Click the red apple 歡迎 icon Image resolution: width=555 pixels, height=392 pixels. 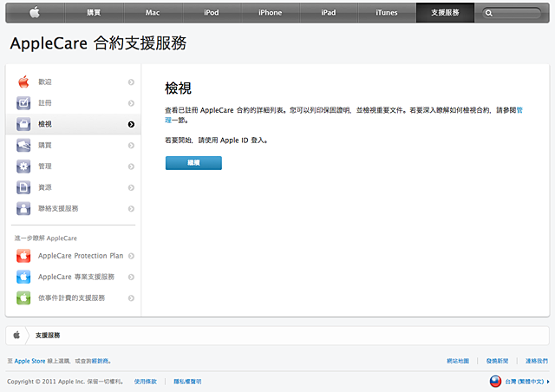pyautogui.click(x=23, y=82)
